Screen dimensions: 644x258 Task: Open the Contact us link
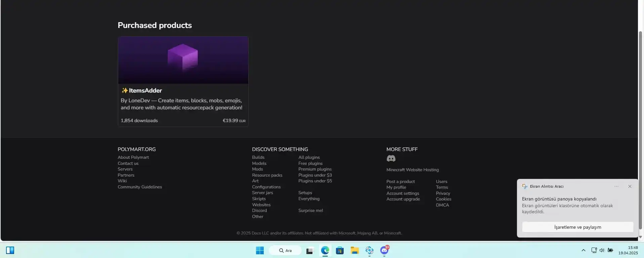tap(128, 163)
